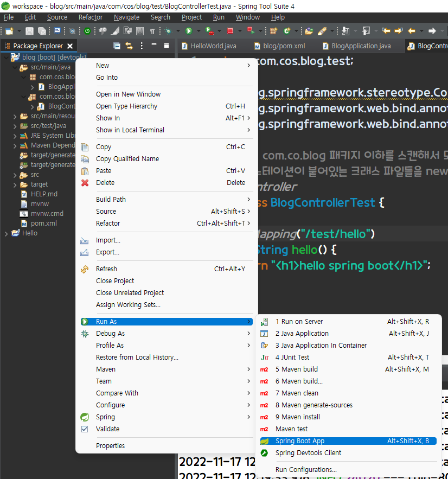Select 7 Maven clean in submenu
448x479 pixels.
click(x=348, y=393)
